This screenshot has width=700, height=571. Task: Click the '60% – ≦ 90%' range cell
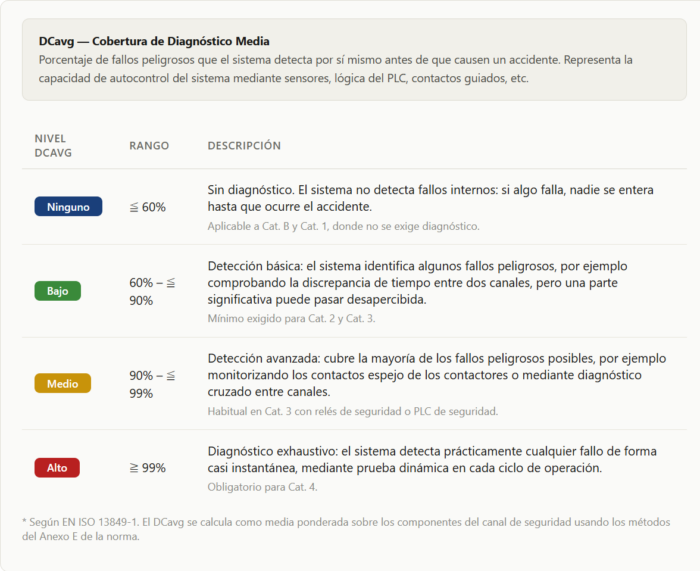152,292
